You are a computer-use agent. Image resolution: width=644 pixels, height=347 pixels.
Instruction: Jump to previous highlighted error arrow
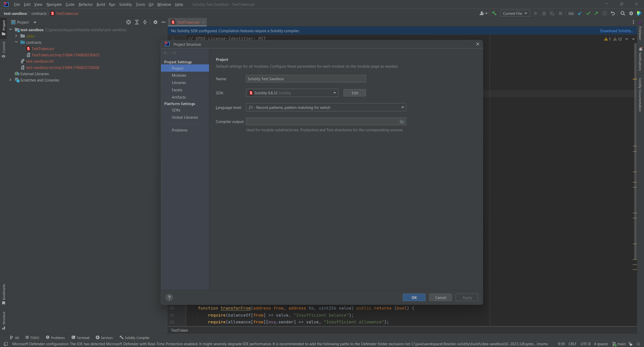[627, 39]
